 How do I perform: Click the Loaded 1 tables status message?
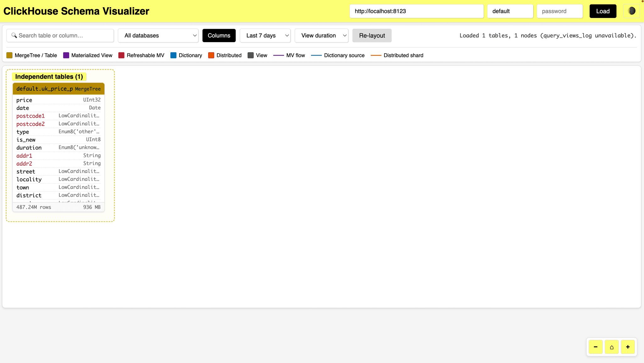pyautogui.click(x=548, y=36)
